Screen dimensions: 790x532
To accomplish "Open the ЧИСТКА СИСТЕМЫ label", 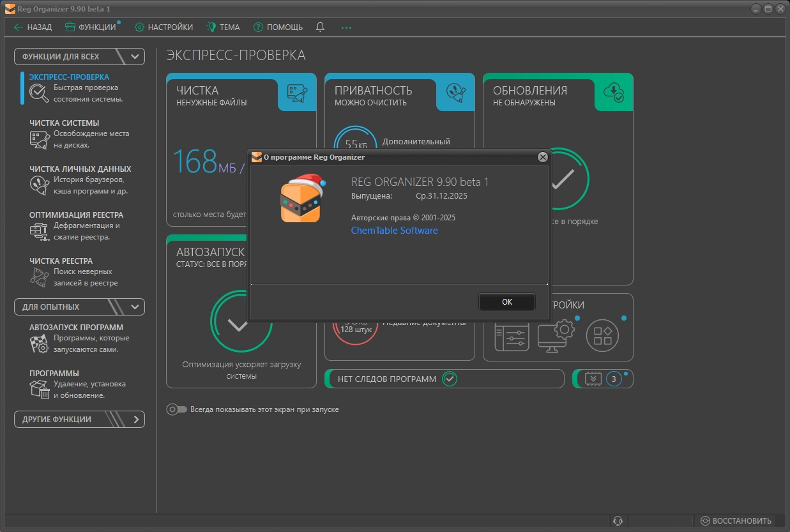I will click(x=65, y=123).
